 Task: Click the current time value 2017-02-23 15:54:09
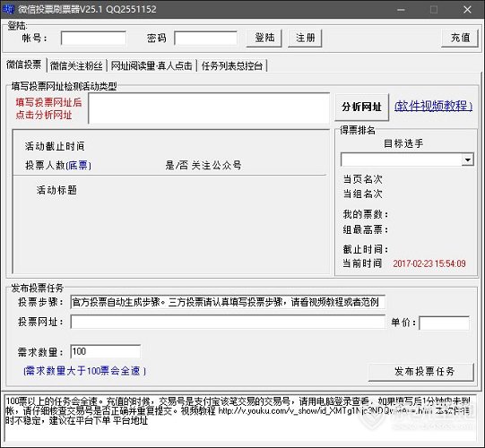(429, 263)
